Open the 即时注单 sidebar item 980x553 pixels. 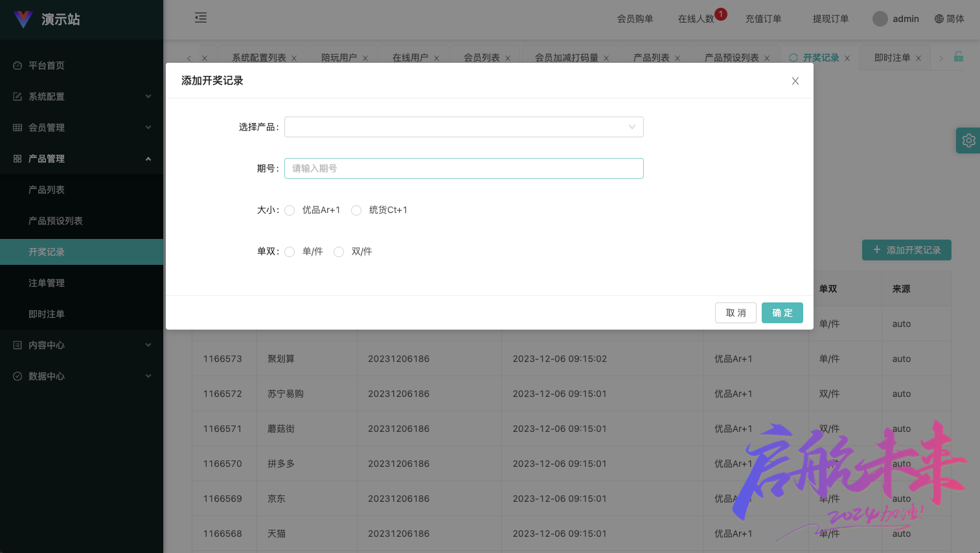(82, 314)
